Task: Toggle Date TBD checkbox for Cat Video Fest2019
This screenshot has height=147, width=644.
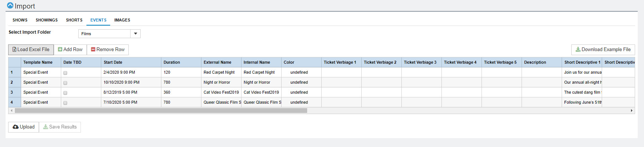Action: [65, 93]
